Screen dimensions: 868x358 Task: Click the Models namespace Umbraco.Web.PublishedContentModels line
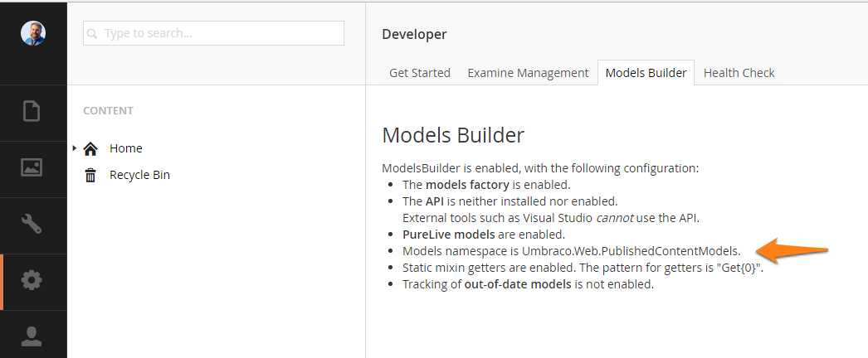(571, 251)
